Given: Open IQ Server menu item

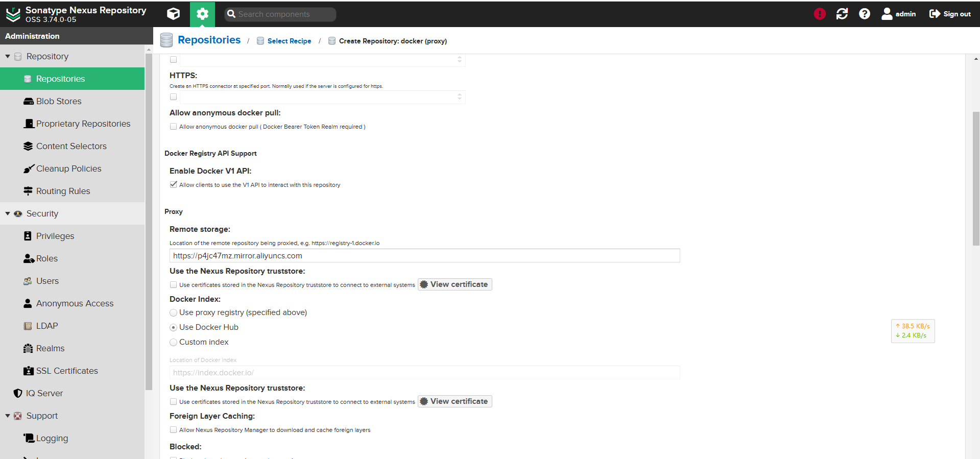Looking at the screenshot, I should (73, 393).
